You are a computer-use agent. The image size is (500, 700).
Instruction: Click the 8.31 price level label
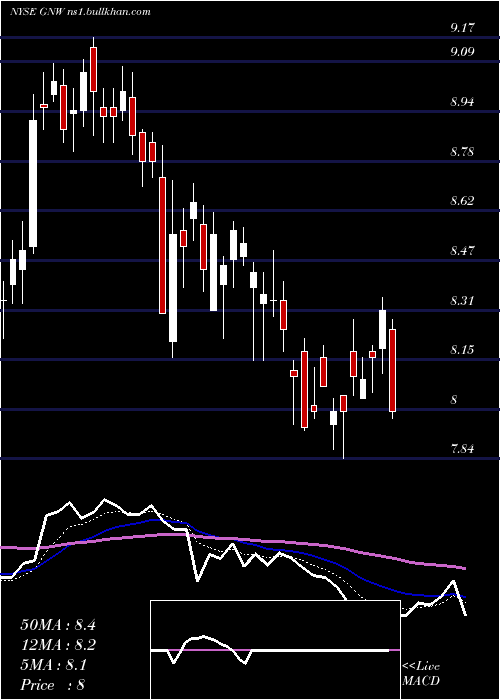coord(462,300)
